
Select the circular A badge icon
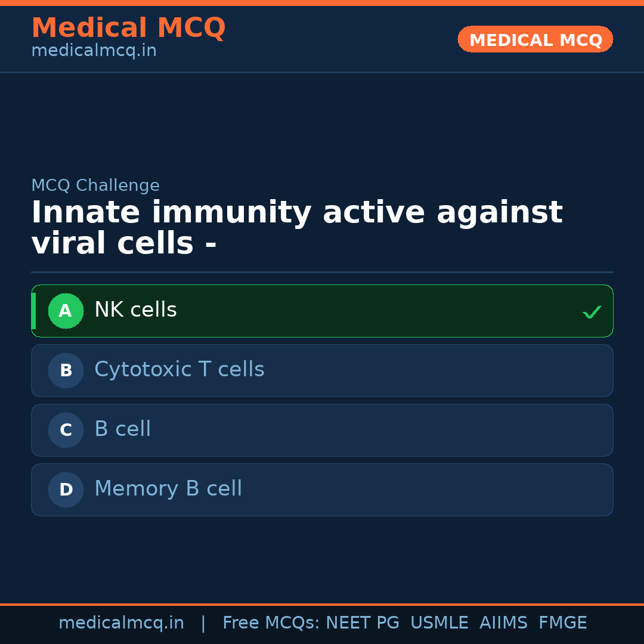pos(66,311)
